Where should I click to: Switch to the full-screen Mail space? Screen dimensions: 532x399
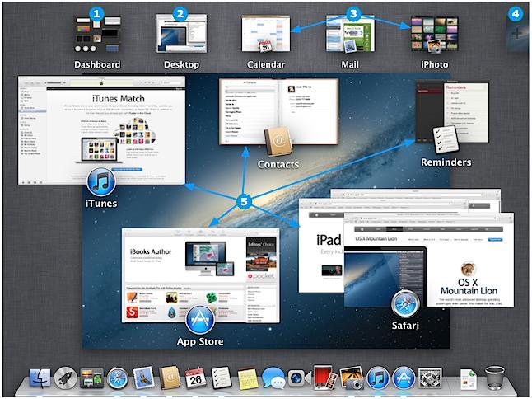point(350,34)
